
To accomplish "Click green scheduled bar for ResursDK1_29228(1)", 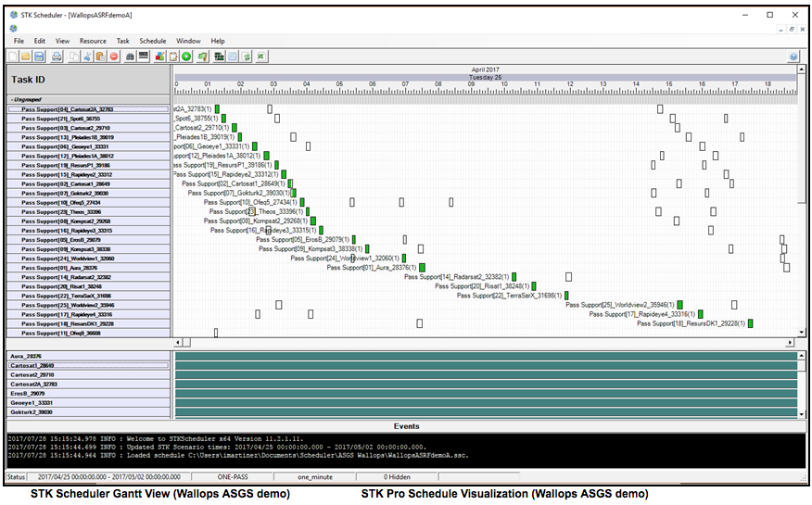I will tap(751, 323).
